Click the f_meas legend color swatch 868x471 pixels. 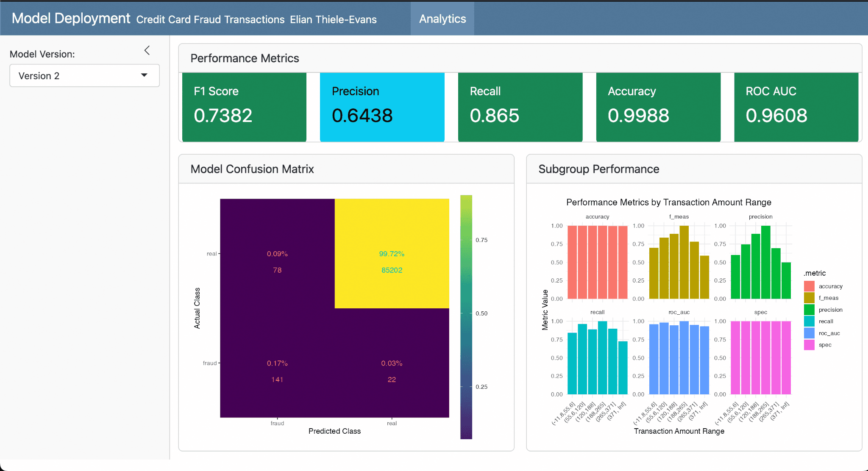(x=809, y=298)
